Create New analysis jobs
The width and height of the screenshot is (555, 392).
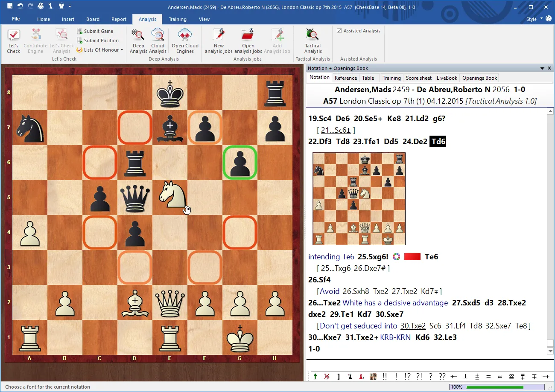tap(219, 41)
